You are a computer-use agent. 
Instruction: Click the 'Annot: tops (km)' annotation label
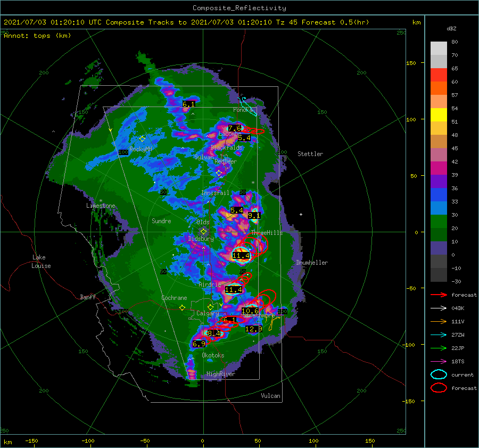pos(37,36)
